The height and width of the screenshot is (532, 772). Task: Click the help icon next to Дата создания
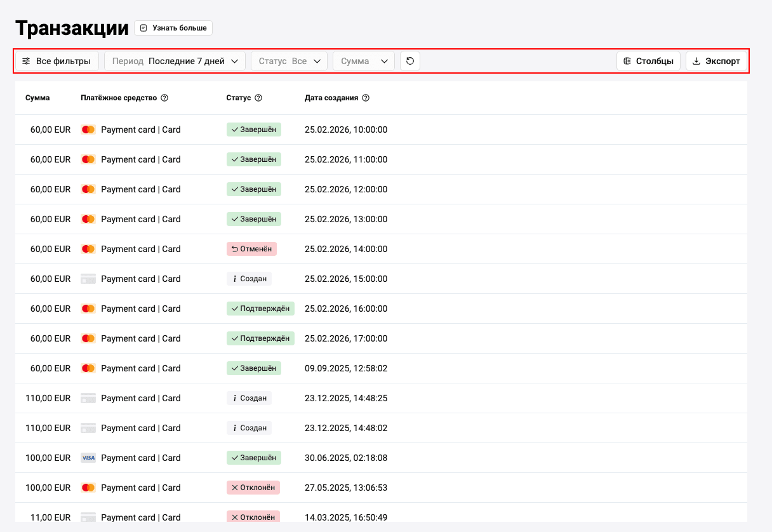[x=366, y=98]
